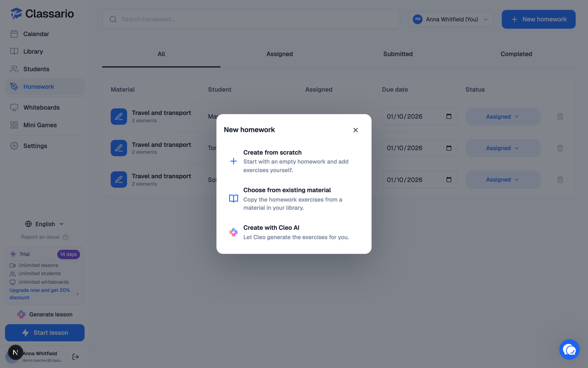Open the second row Assigned status dropdown
The height and width of the screenshot is (368, 588).
503,148
